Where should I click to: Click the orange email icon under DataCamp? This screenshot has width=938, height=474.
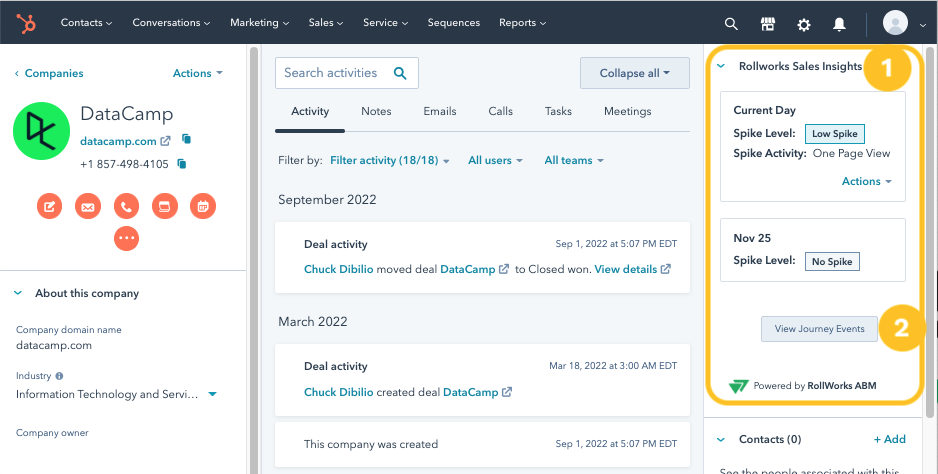click(x=88, y=207)
